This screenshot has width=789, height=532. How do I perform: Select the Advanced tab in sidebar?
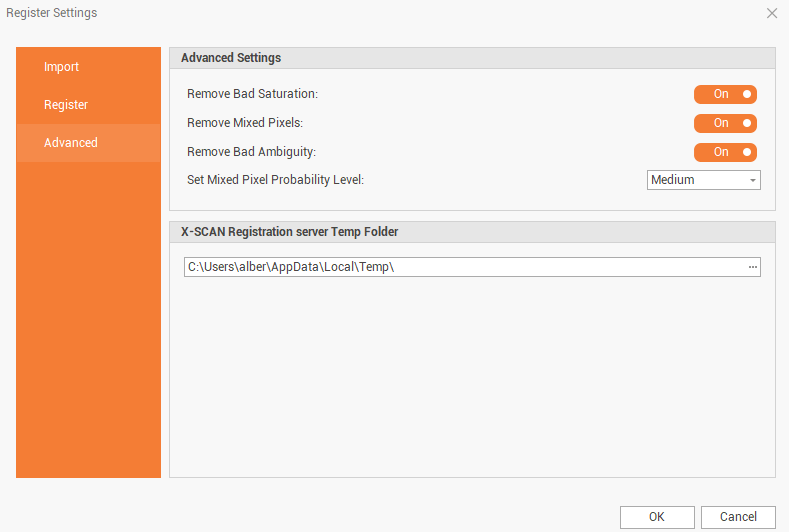[71, 143]
